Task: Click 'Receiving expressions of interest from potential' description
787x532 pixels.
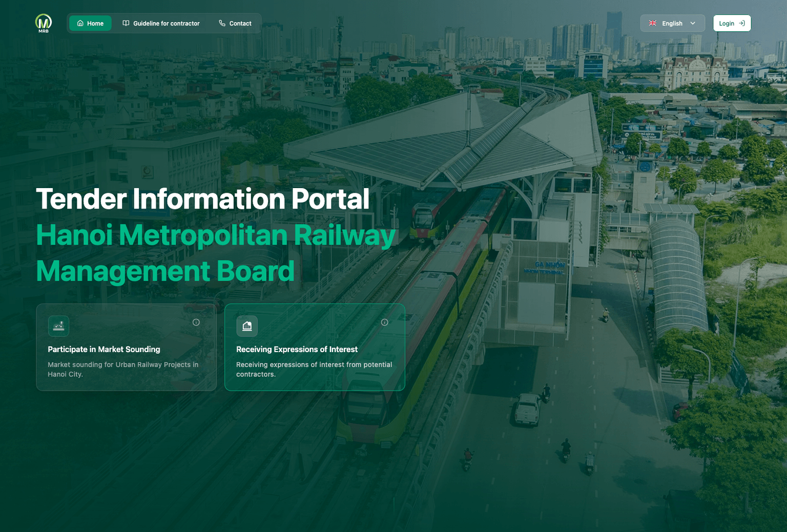Action: coord(314,370)
